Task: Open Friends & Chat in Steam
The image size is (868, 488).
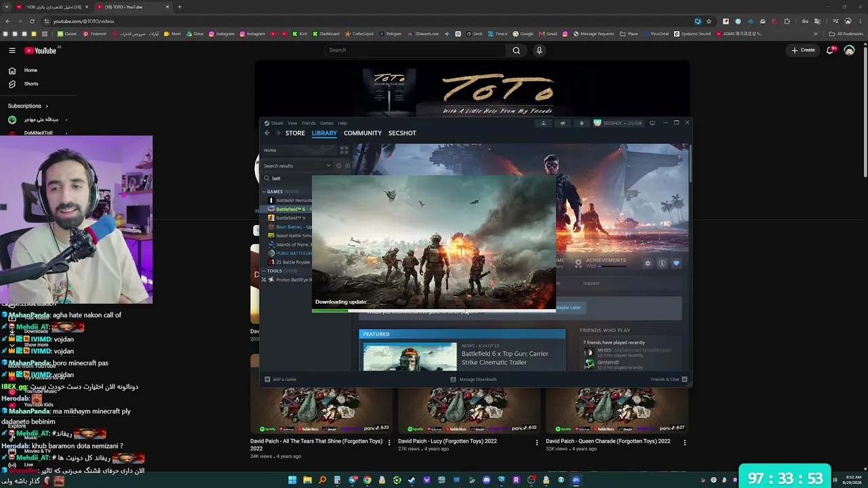Action: click(669, 380)
